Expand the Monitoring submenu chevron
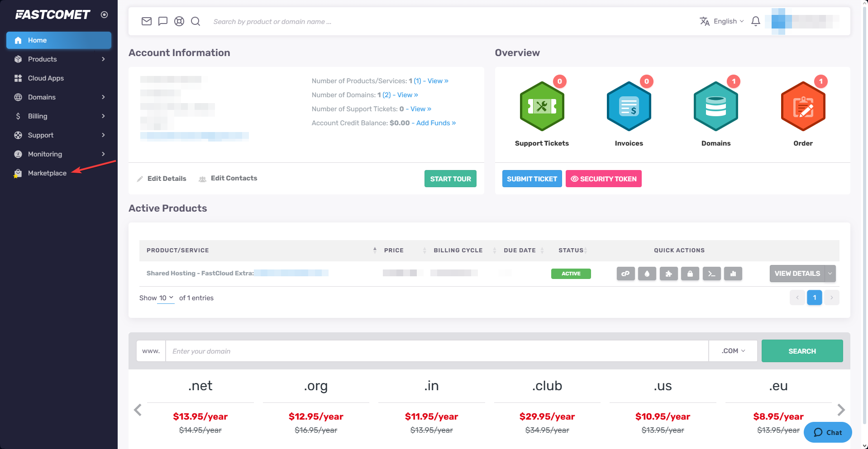Viewport: 868px width, 449px height. [x=103, y=154]
